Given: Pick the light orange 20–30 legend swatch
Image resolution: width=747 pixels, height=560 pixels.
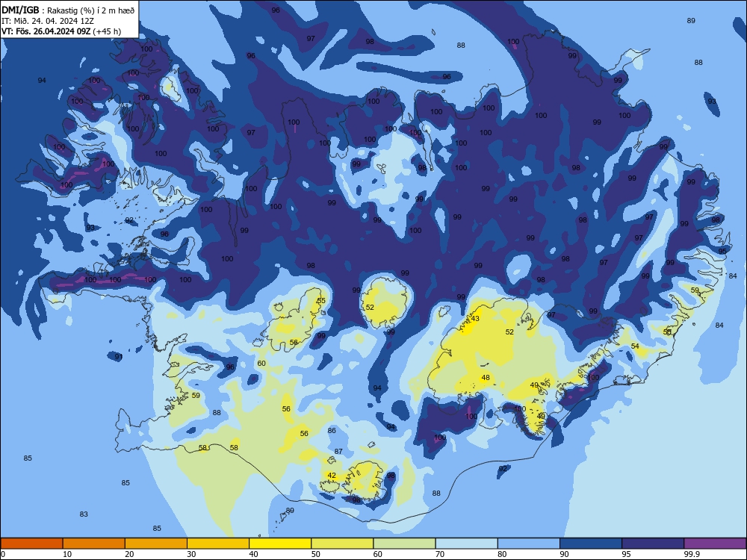Looking at the screenshot, I should coord(156,544).
